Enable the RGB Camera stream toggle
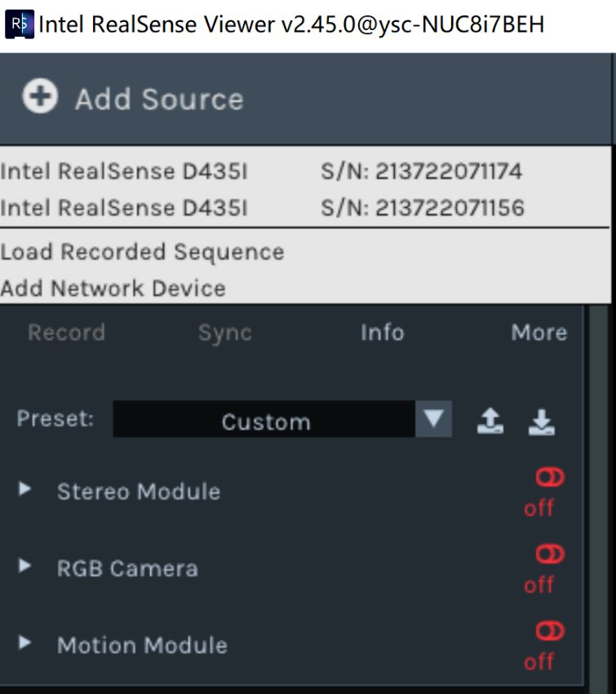 549,555
